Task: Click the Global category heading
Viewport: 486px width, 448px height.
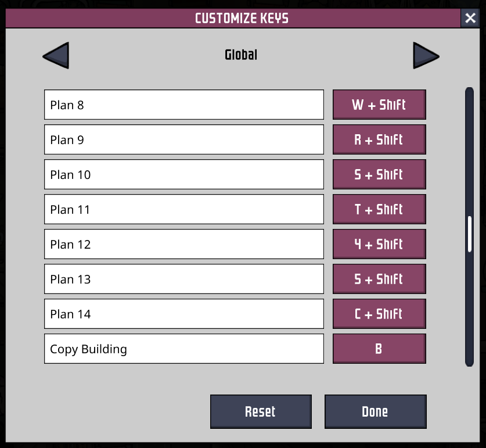Action: pyautogui.click(x=241, y=55)
